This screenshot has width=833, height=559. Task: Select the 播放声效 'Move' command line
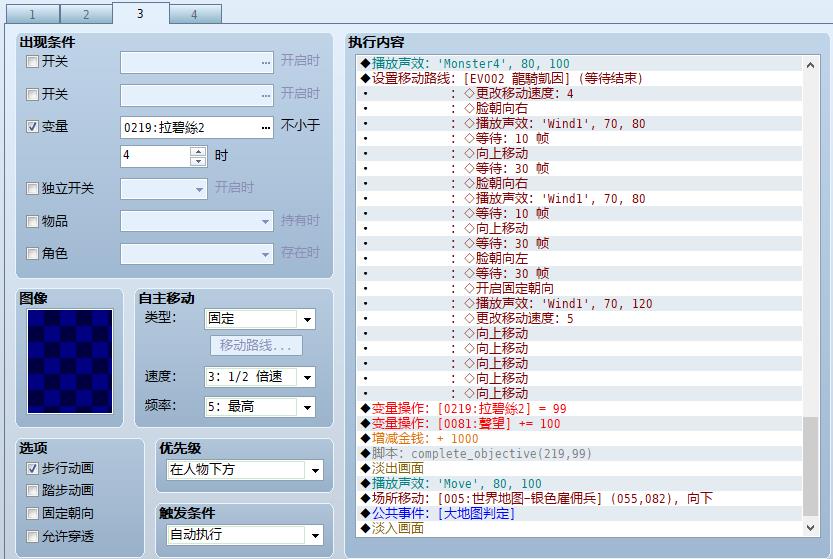pyautogui.click(x=580, y=484)
